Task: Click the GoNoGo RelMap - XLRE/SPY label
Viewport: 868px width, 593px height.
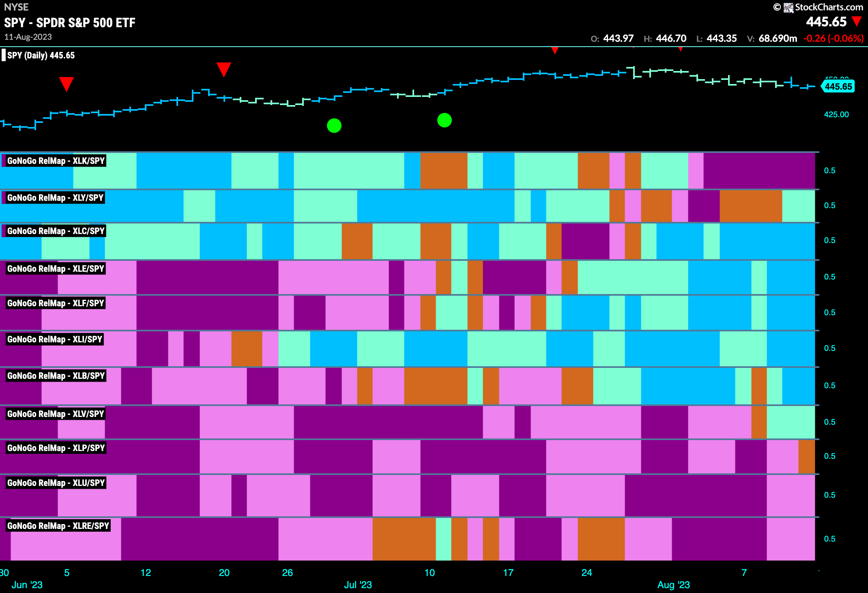Action: point(58,526)
